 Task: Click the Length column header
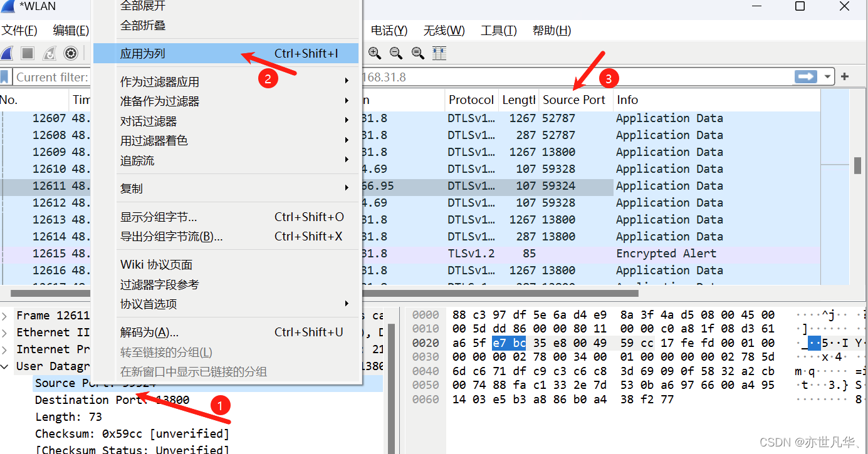click(x=518, y=100)
